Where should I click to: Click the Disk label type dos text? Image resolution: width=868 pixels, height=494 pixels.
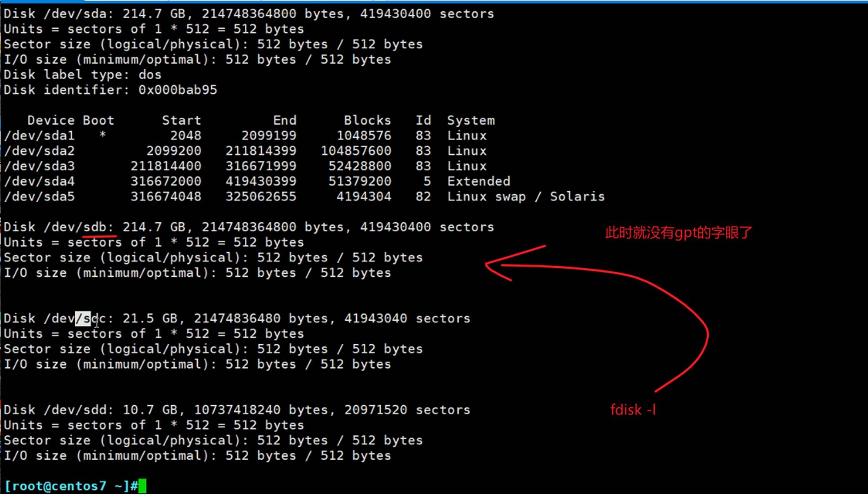pyautogui.click(x=82, y=75)
